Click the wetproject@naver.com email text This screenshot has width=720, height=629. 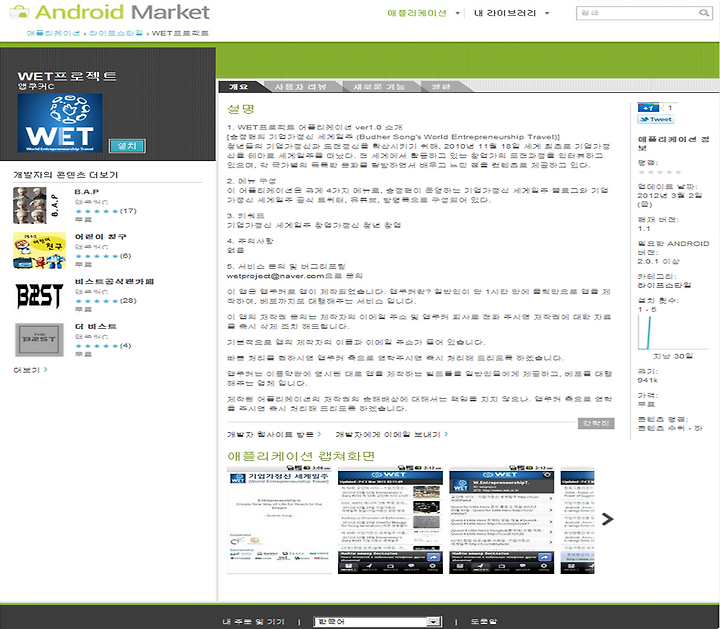[276, 276]
